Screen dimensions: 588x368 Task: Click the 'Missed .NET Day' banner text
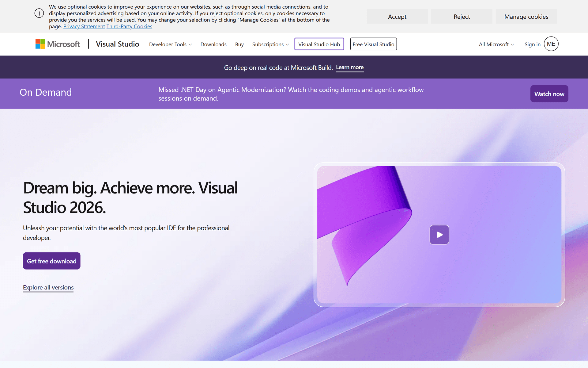pyautogui.click(x=291, y=94)
